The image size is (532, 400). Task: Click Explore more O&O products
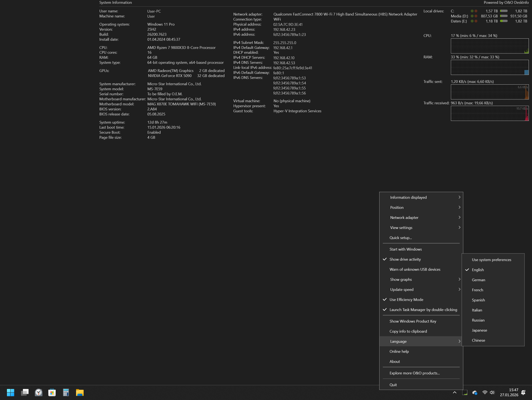pos(414,373)
